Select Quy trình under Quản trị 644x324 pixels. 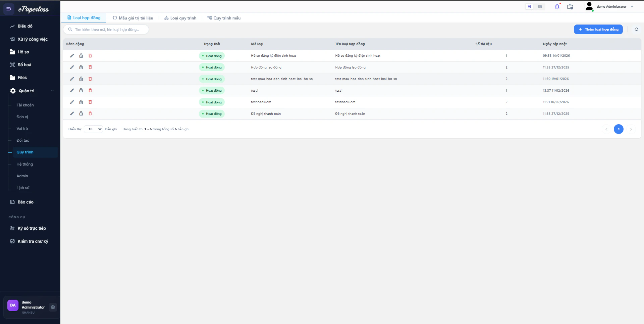click(x=35, y=152)
